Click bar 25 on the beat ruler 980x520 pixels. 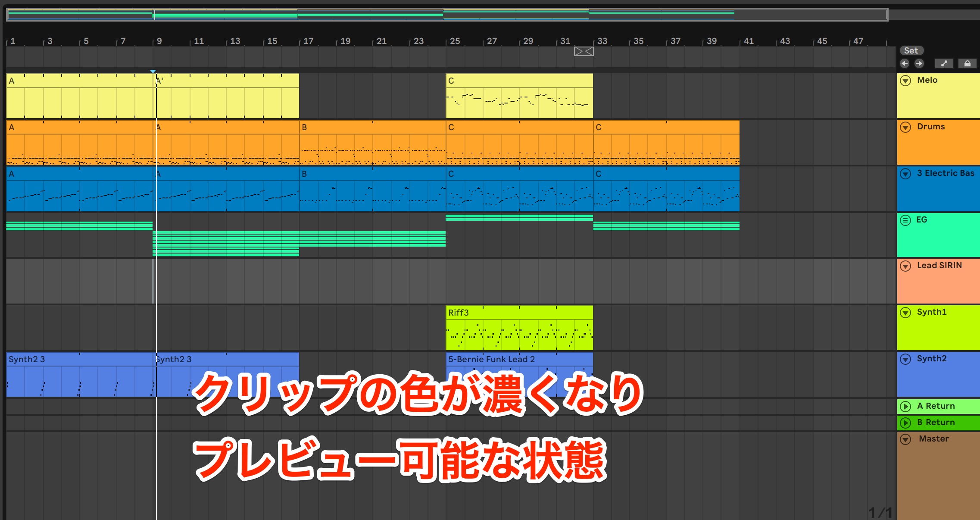click(x=455, y=41)
